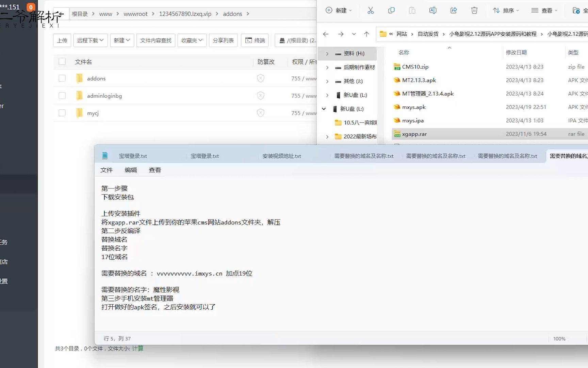The width and height of the screenshot is (588, 368).
Task: Go back in Explorer navigation
Action: tap(326, 34)
